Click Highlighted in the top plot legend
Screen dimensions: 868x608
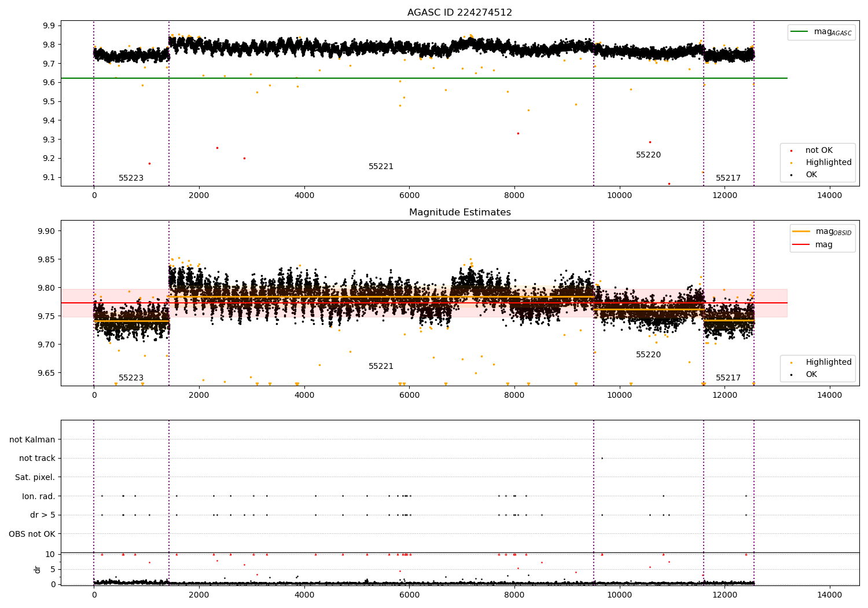click(828, 163)
